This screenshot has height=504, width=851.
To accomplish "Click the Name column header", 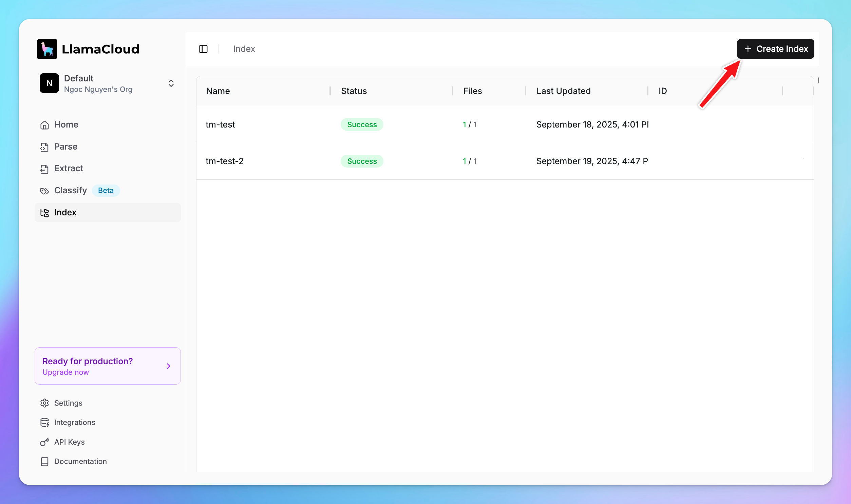I will [x=218, y=91].
